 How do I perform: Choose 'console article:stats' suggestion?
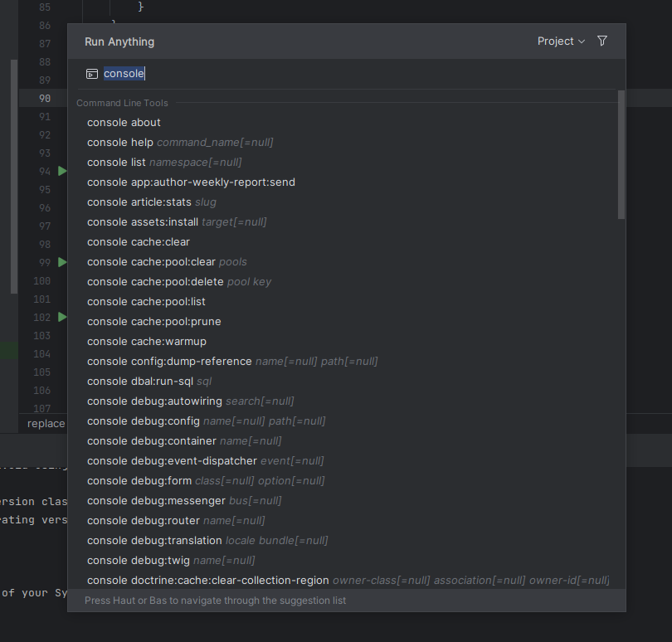point(347,202)
